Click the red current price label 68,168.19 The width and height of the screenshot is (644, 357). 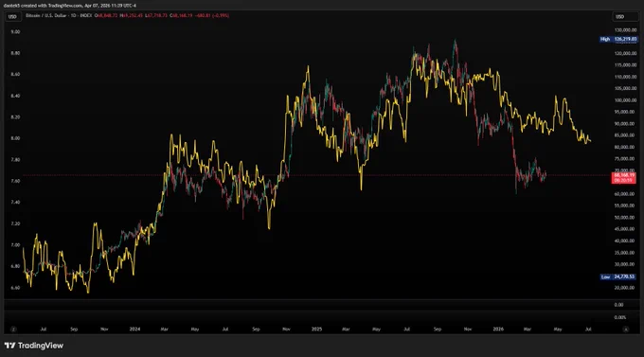624,177
